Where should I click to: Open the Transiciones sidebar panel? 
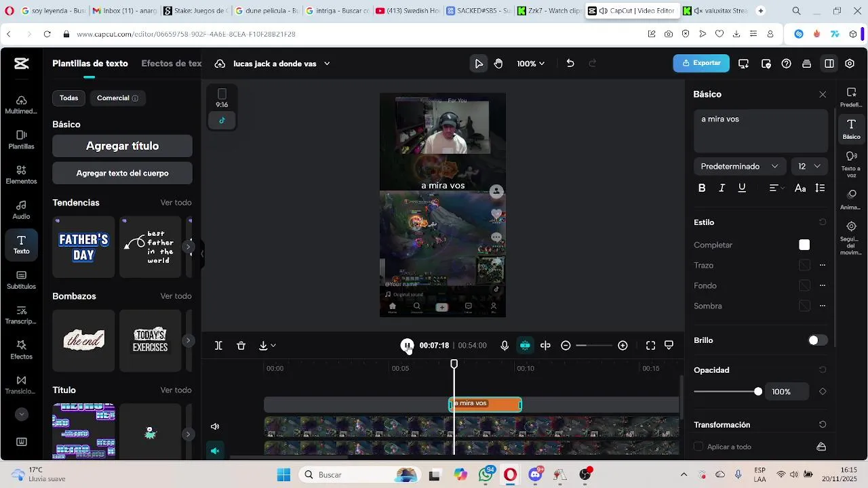coord(21,385)
